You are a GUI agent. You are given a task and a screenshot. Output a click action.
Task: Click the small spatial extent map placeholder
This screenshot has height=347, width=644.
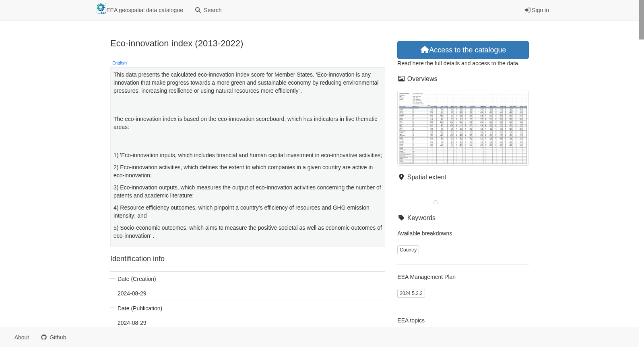click(436, 202)
